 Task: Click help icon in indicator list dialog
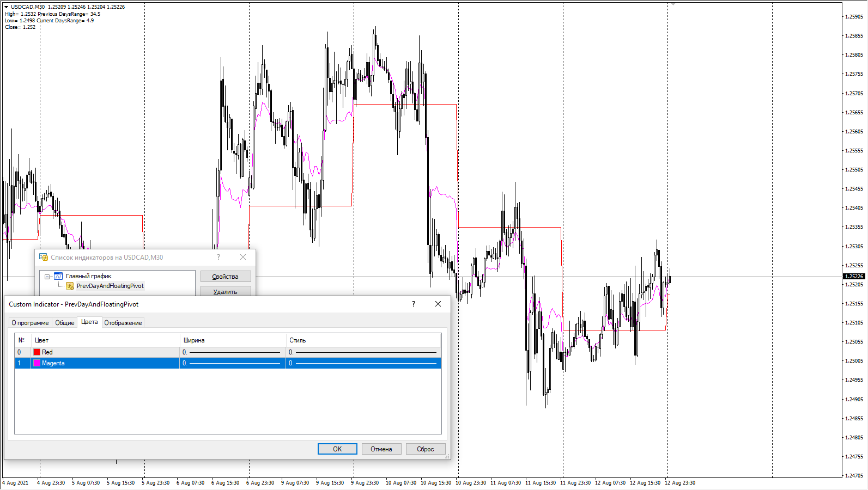[x=218, y=258]
